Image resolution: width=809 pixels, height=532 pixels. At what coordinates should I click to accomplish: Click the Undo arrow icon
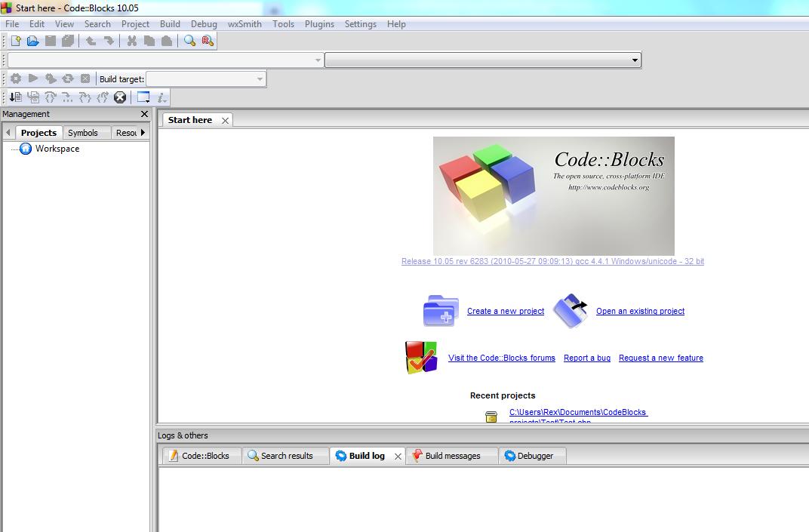click(91, 41)
